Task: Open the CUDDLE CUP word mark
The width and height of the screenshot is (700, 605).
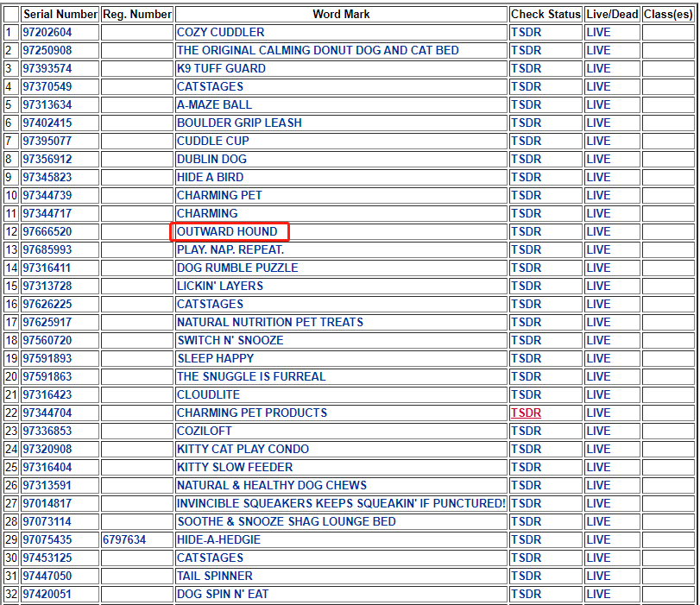Action: [x=213, y=141]
